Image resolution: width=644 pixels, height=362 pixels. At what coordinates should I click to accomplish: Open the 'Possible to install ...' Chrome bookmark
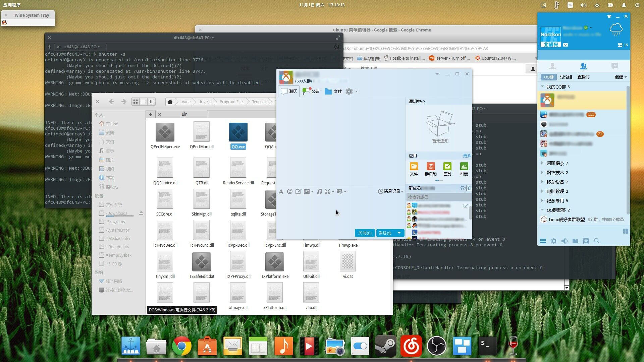point(404,58)
